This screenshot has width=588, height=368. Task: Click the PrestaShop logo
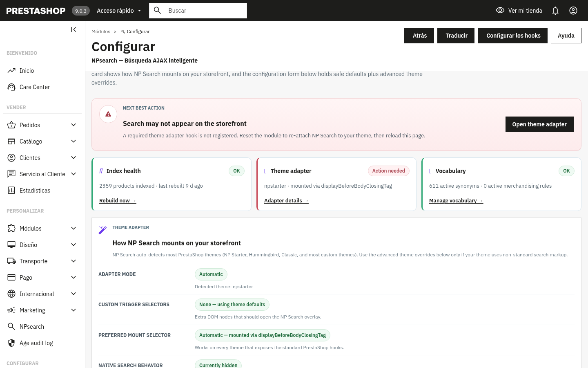[36, 11]
